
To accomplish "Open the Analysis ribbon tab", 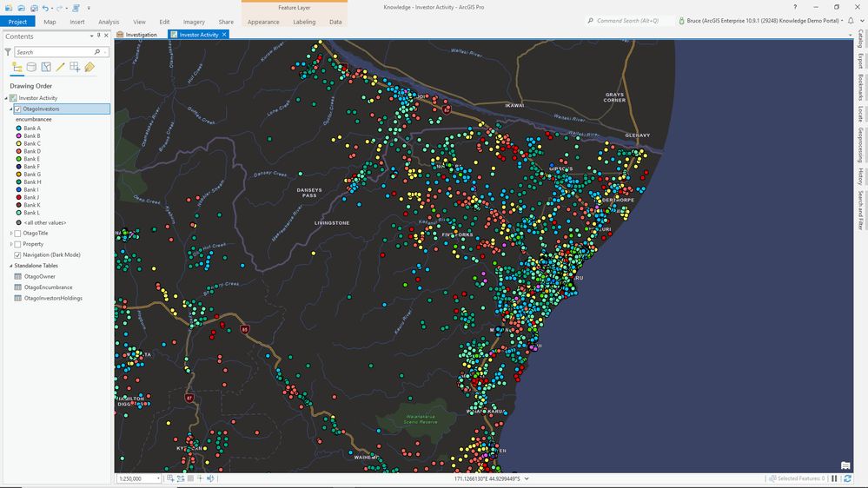I will point(109,22).
